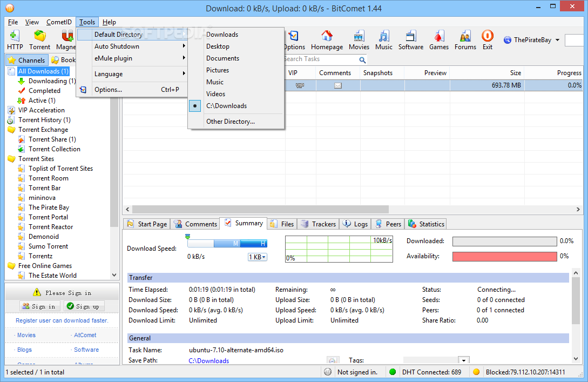Choose Downloads as default directory
This screenshot has width=588, height=382.
(236, 35)
